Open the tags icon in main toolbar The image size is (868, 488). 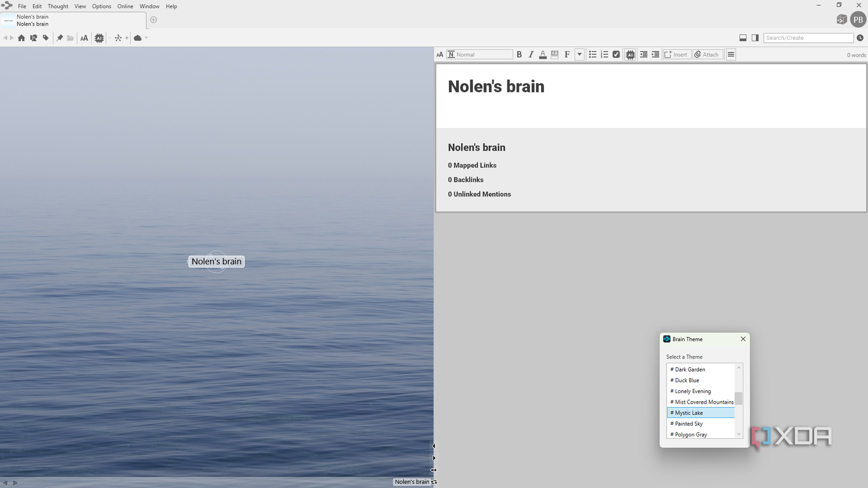(x=46, y=38)
